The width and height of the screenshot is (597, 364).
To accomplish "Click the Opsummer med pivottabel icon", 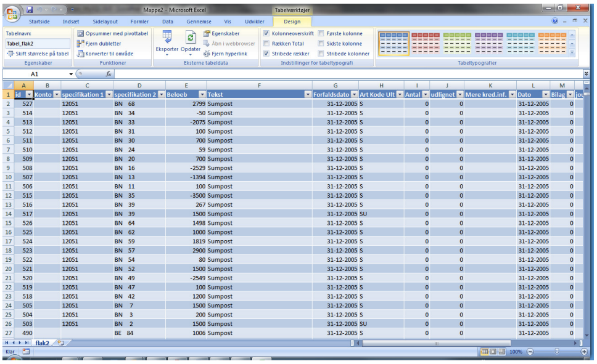I will point(80,33).
